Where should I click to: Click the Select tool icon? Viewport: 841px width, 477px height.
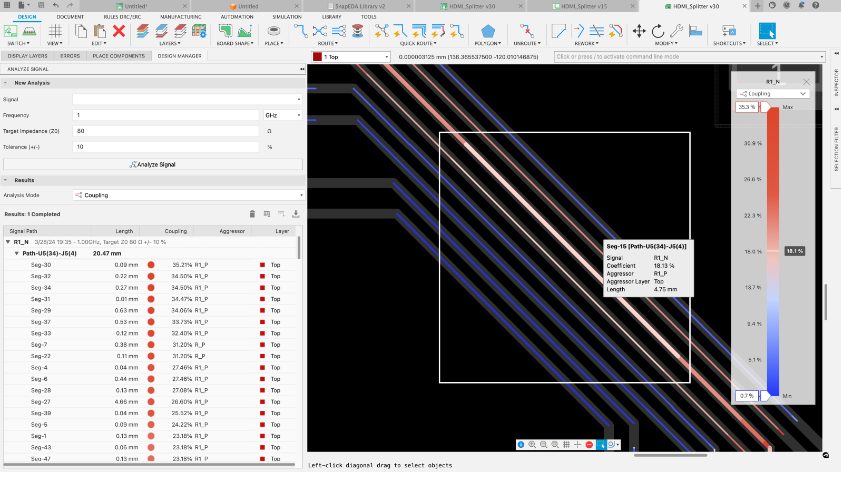pos(767,31)
